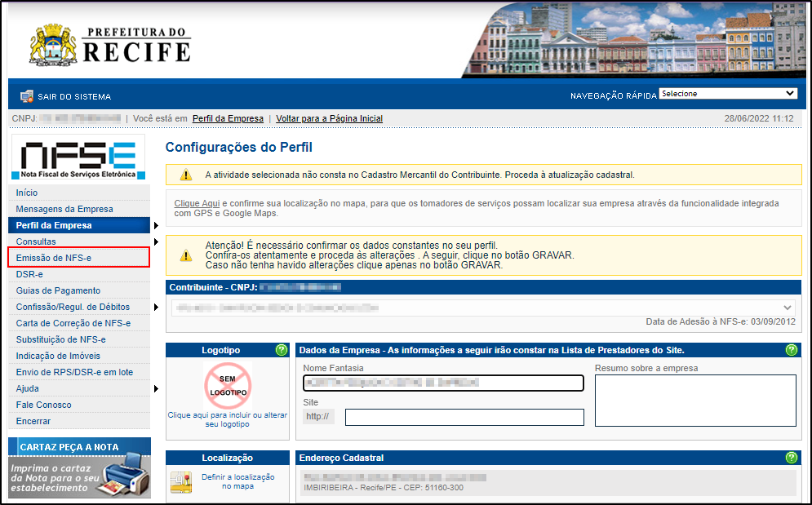
Task: Expand Confissão/Regul. de Débitos submenu arrow
Action: coord(156,307)
